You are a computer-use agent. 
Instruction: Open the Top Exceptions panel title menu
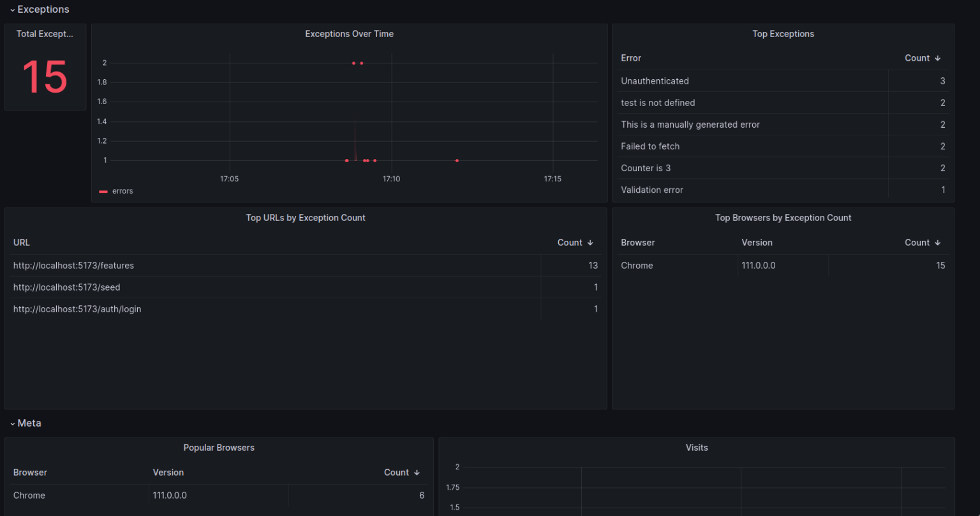(x=783, y=33)
